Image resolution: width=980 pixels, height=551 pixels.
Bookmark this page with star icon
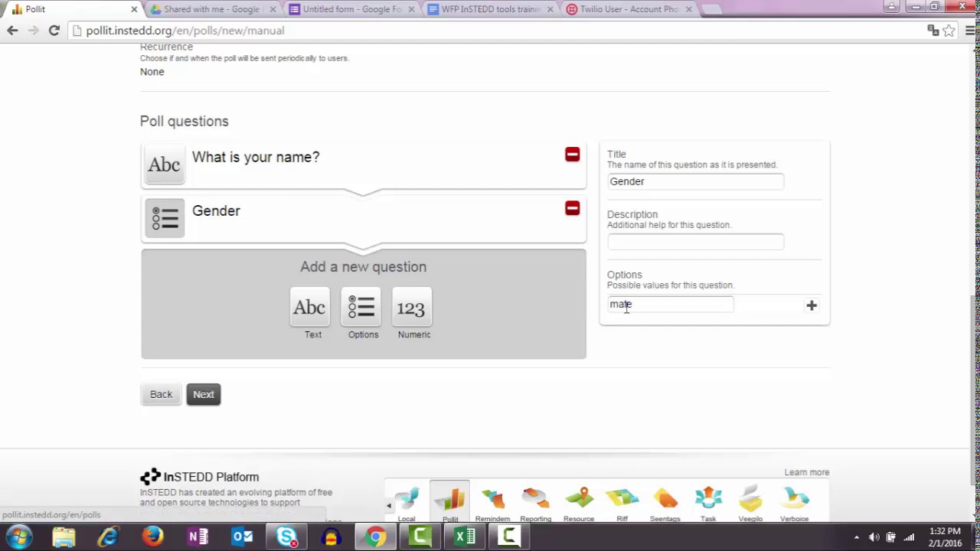coord(949,31)
